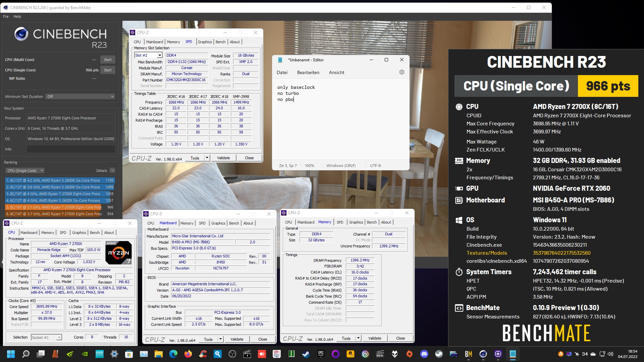Switch to Notepad taskbar icon
The width and height of the screenshot is (644, 362).
pyautogui.click(x=513, y=354)
